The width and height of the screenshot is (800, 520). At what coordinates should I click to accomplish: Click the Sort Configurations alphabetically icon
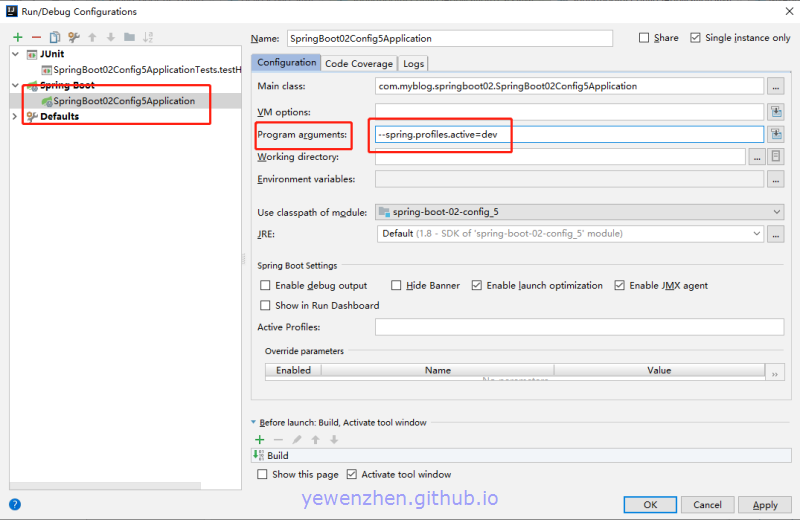click(148, 37)
